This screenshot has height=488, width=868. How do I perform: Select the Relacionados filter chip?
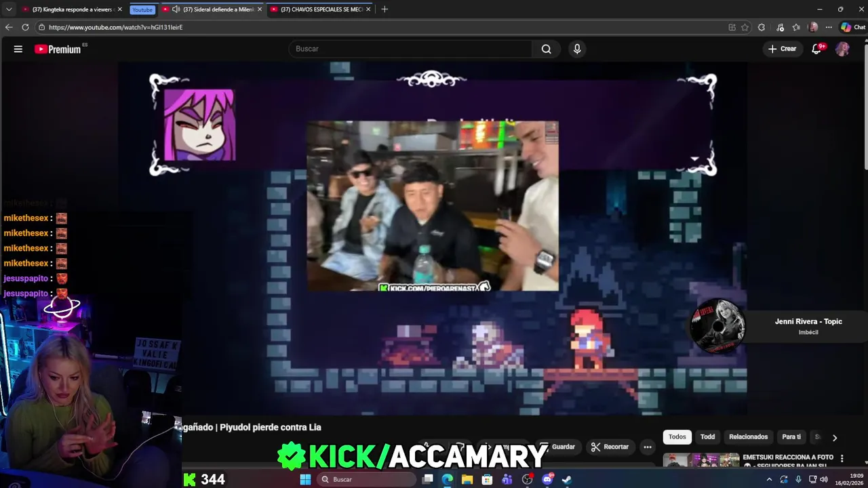[x=748, y=437]
